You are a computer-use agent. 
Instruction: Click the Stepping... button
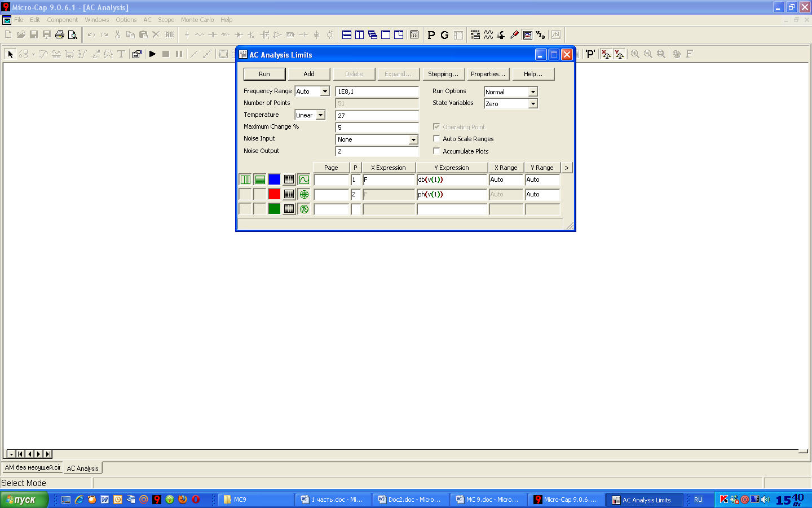[443, 74]
